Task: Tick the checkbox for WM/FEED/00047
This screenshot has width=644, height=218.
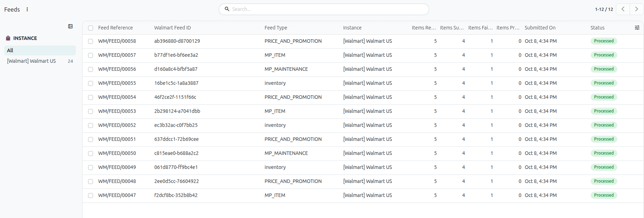Action: (x=91, y=196)
